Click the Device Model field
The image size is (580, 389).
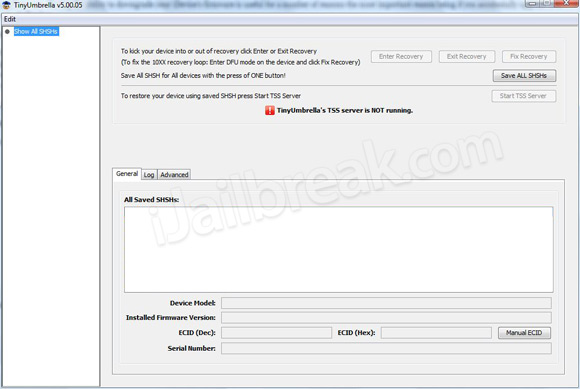pyautogui.click(x=386, y=303)
